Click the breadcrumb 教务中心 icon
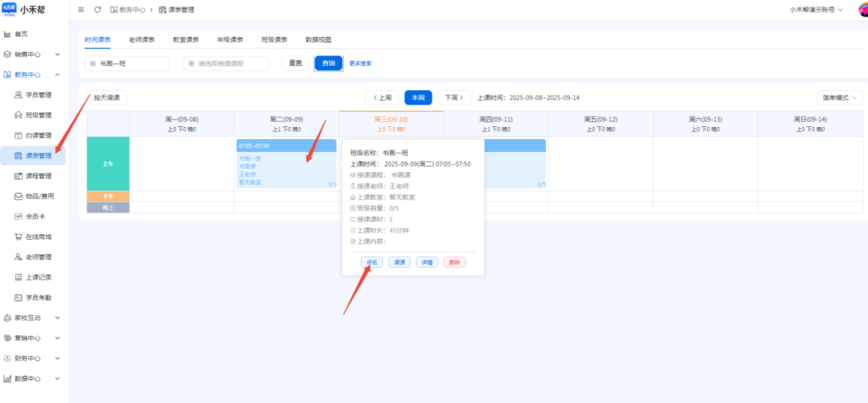Image resolution: width=868 pixels, height=403 pixels. (x=113, y=10)
